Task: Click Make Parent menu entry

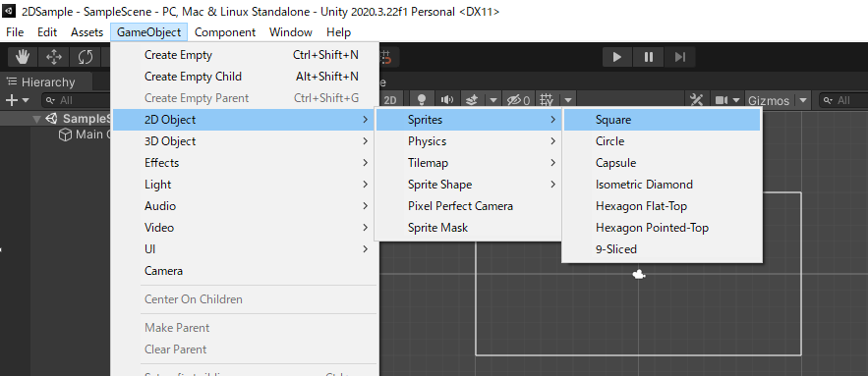Action: click(x=245, y=327)
